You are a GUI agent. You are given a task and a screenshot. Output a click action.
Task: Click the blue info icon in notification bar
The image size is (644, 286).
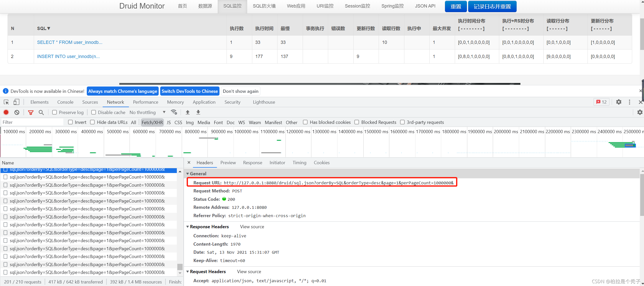pyautogui.click(x=6, y=91)
